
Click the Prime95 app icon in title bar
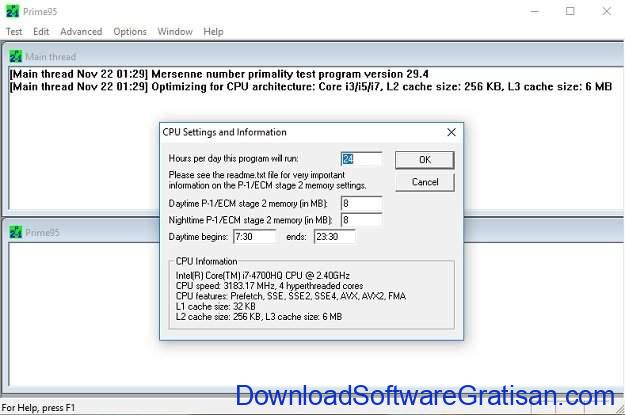click(12, 11)
